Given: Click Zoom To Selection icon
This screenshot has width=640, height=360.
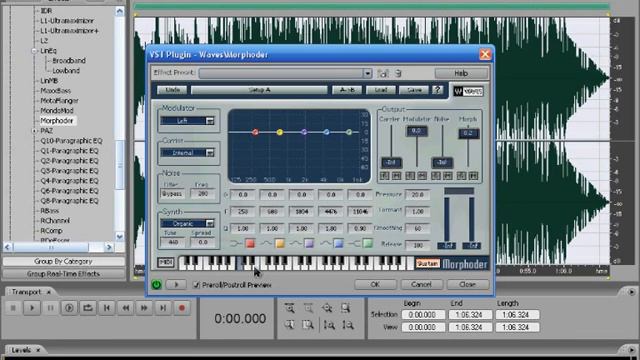Looking at the screenshot, I should (x=346, y=308).
